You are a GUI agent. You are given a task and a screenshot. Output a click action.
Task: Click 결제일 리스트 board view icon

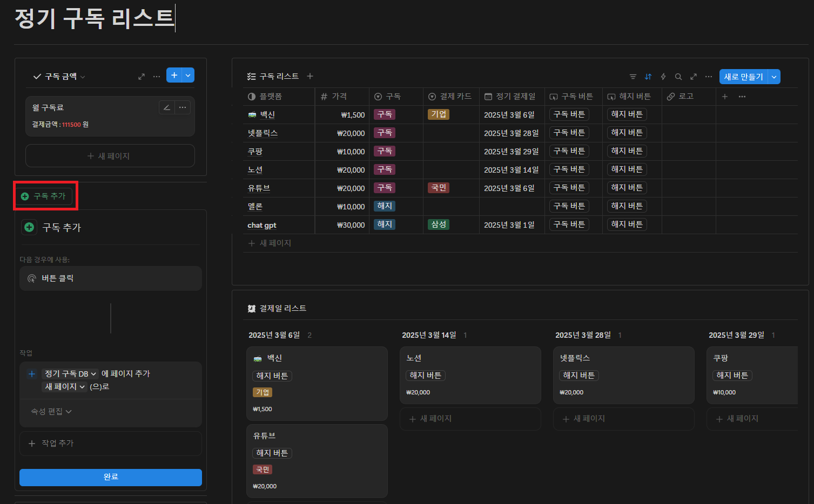tap(251, 309)
